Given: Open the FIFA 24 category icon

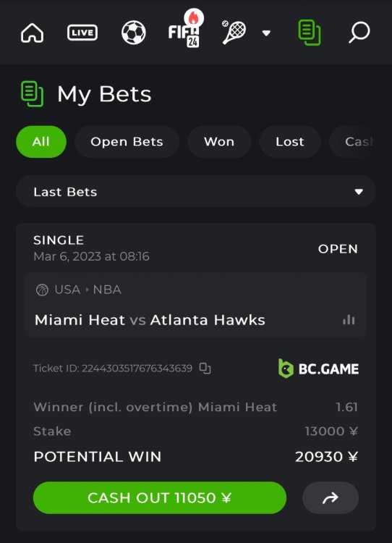Looking at the screenshot, I should click(x=185, y=29).
